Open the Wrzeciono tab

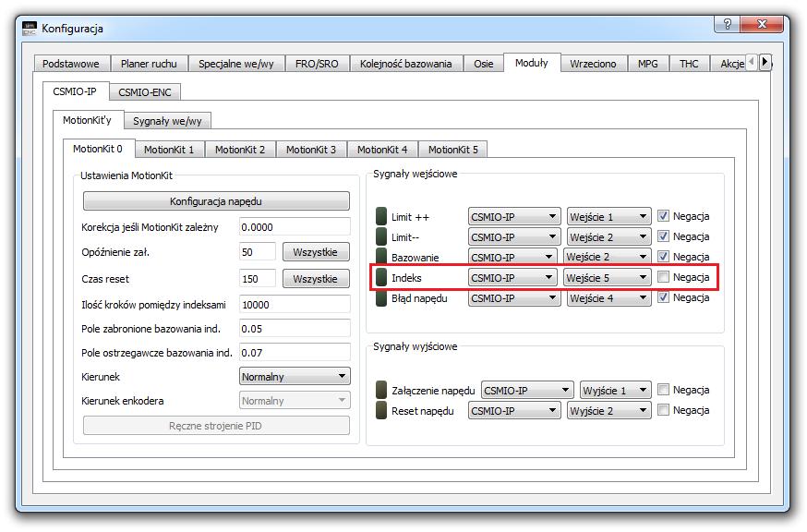click(x=593, y=64)
